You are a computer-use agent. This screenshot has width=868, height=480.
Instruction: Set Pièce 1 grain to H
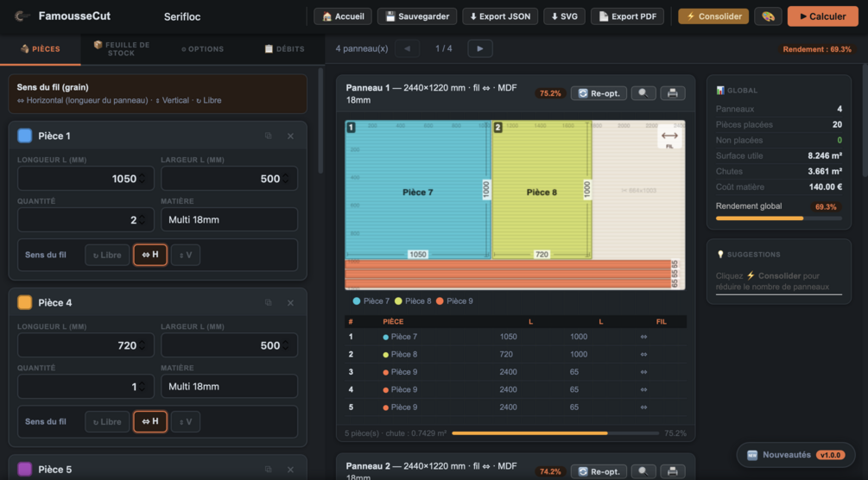tap(150, 255)
